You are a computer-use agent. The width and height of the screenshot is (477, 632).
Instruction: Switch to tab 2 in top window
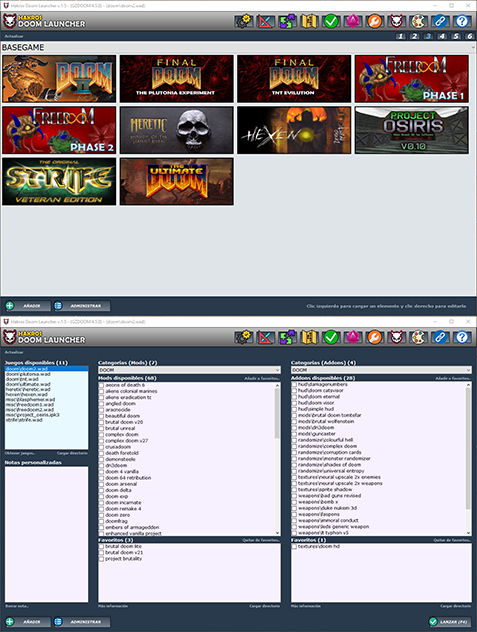click(x=415, y=36)
